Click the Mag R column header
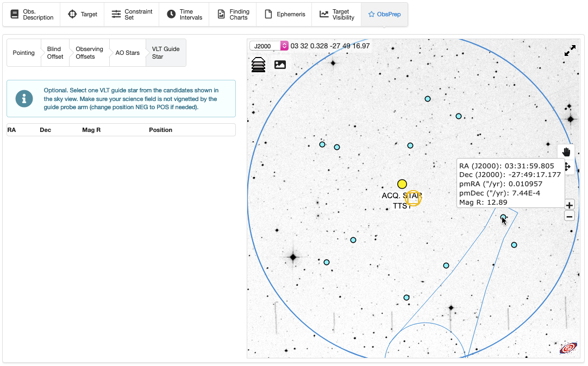 pos(91,130)
